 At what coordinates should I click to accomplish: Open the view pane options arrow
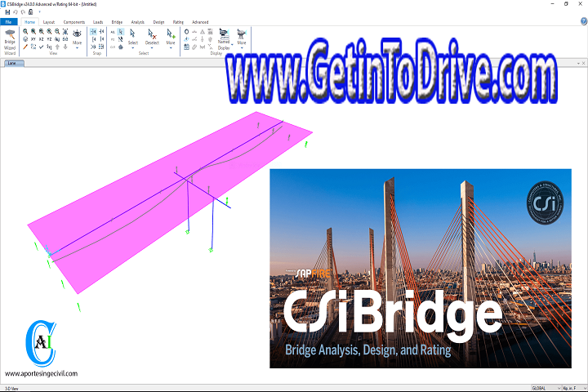pyautogui.click(x=578, y=63)
